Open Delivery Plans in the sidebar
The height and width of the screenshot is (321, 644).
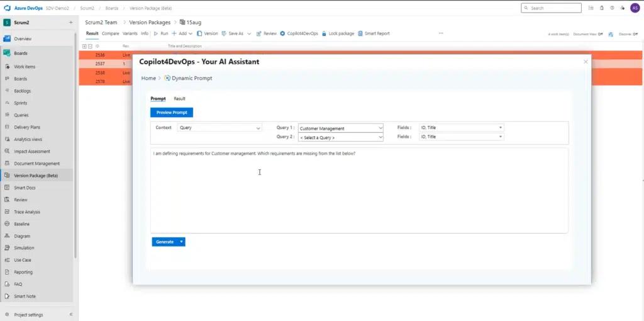(x=27, y=127)
